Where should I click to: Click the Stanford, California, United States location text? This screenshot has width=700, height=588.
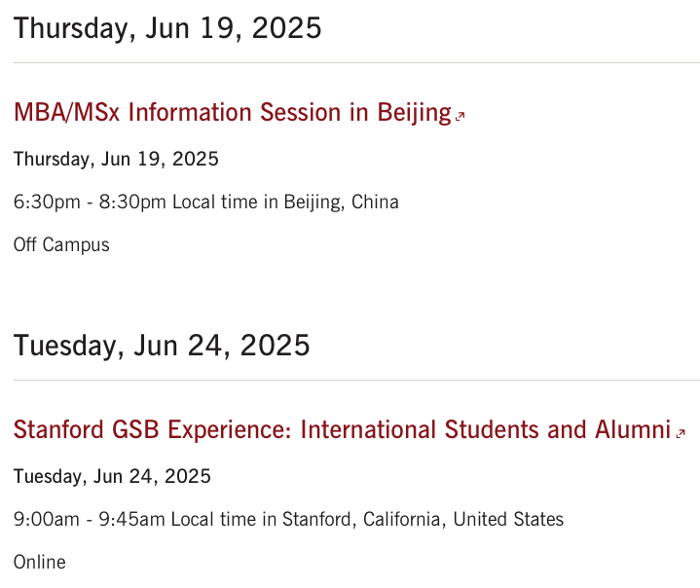[423, 519]
